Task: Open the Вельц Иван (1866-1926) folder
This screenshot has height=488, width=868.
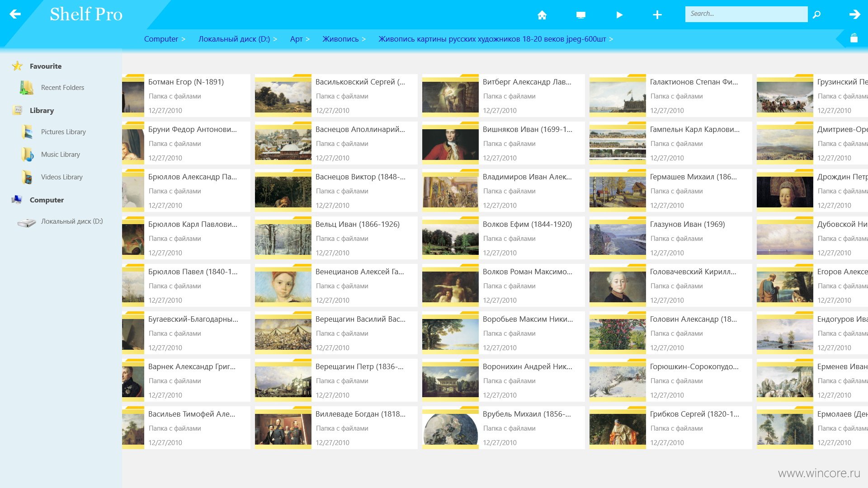Action: point(336,238)
